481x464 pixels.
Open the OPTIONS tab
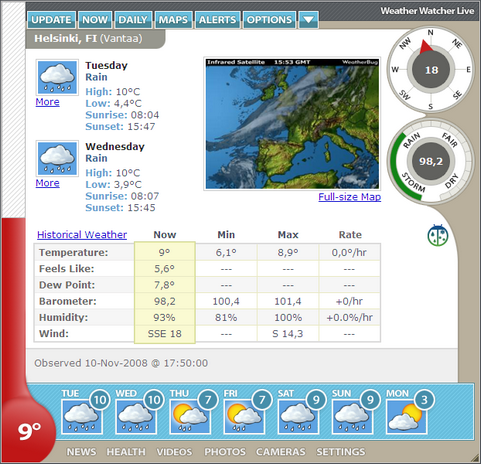pyautogui.click(x=269, y=20)
